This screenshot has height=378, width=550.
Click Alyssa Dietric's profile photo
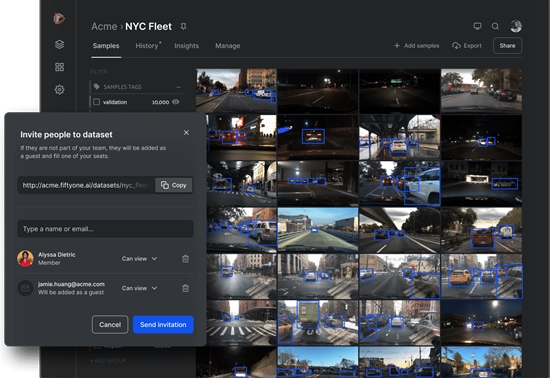click(25, 258)
